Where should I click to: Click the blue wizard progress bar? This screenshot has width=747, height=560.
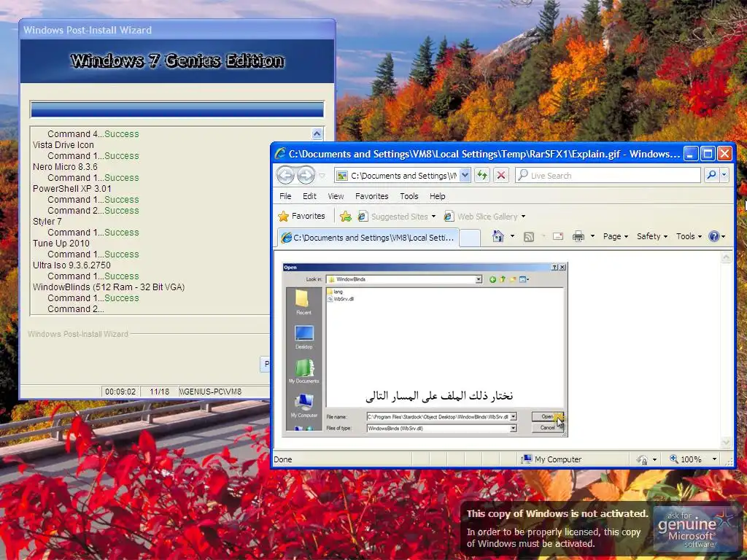point(177,109)
